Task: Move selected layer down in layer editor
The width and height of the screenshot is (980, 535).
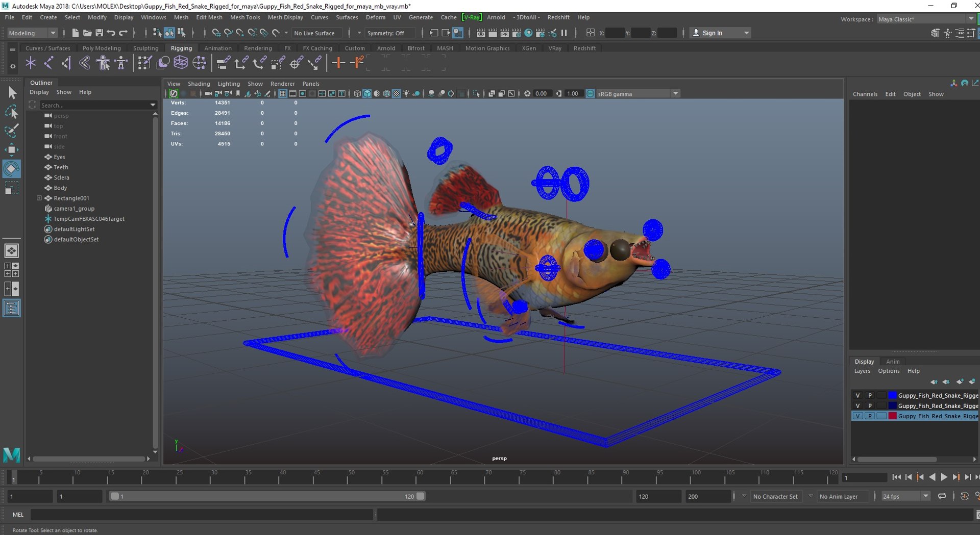Action: coord(946,381)
